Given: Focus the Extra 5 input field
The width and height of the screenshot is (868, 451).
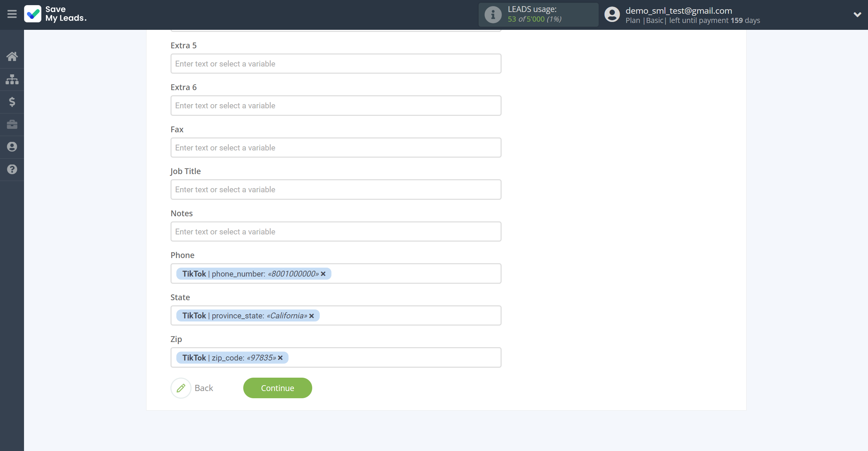Looking at the screenshot, I should 336,64.
